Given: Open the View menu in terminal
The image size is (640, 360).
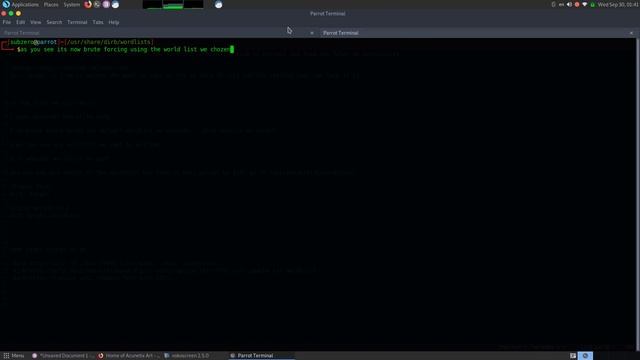Looking at the screenshot, I should [36, 22].
